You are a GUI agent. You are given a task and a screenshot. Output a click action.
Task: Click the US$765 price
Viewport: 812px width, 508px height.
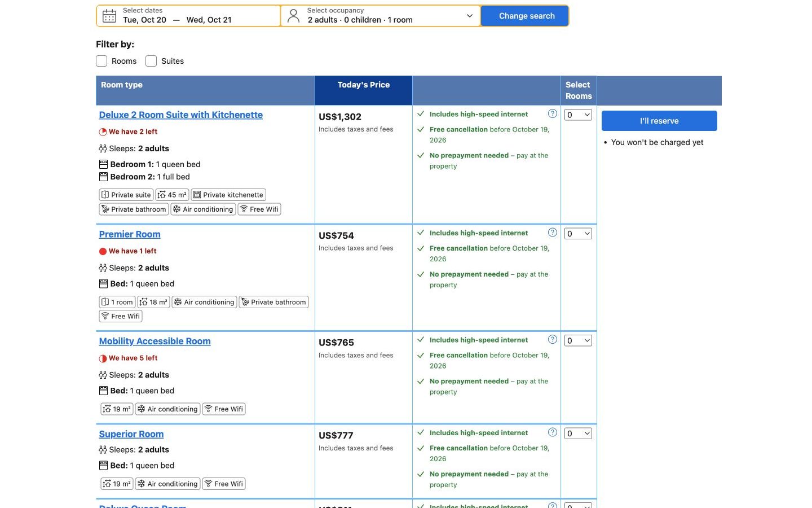tap(337, 343)
